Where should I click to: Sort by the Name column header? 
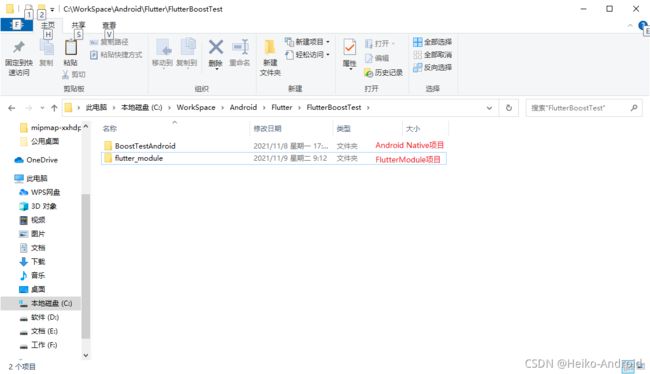click(110, 129)
